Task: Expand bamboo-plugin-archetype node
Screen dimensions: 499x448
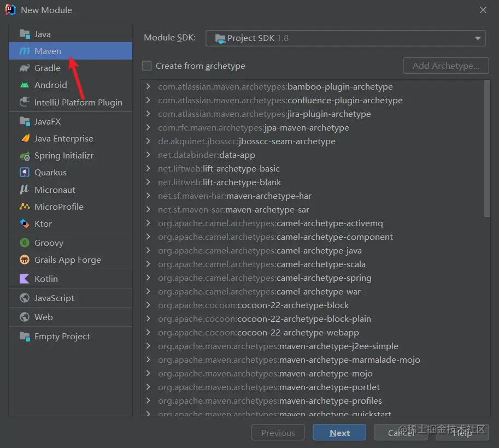Action: click(148, 86)
